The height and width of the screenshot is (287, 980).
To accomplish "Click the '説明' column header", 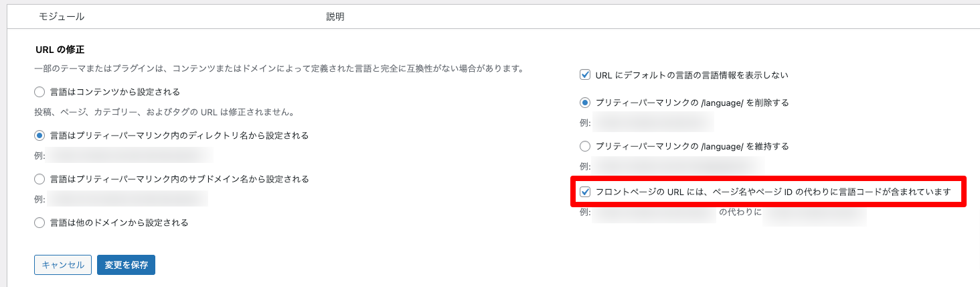I will [x=335, y=15].
